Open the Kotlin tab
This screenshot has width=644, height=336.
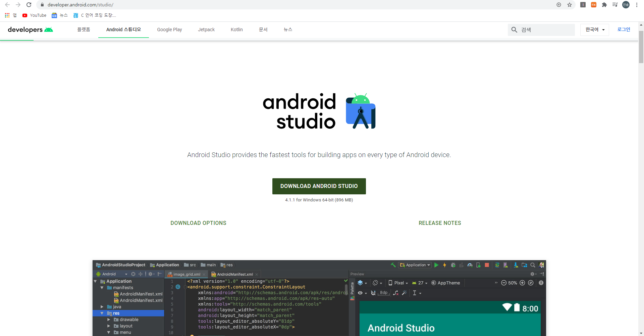click(236, 30)
